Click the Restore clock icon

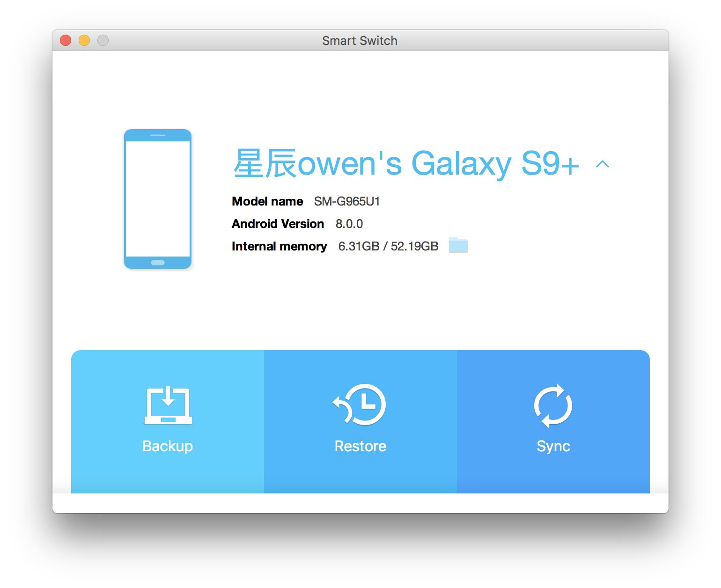click(x=360, y=404)
